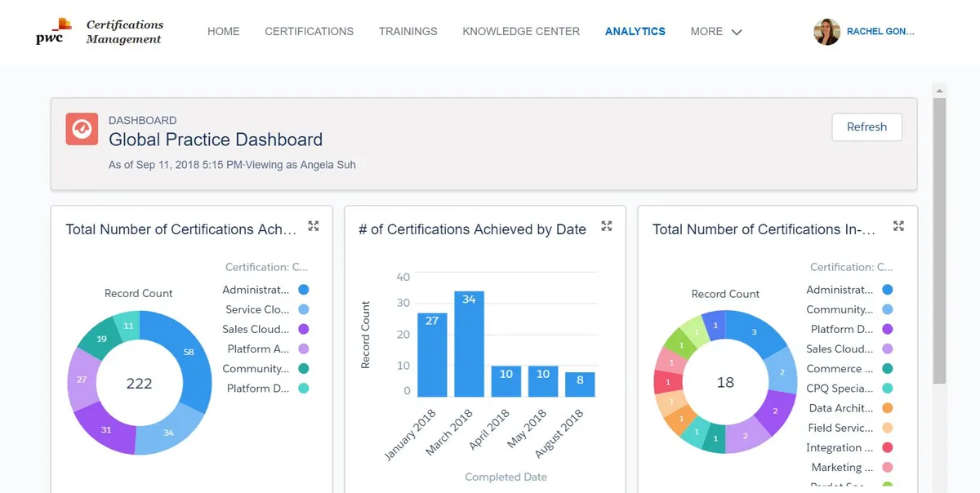
Task: Click Sales Cloud... lavender swatch in In-Progress legend
Action: 888,349
